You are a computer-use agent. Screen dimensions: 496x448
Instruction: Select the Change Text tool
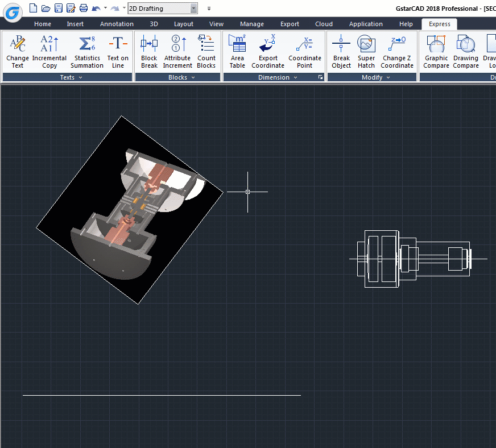(x=17, y=51)
